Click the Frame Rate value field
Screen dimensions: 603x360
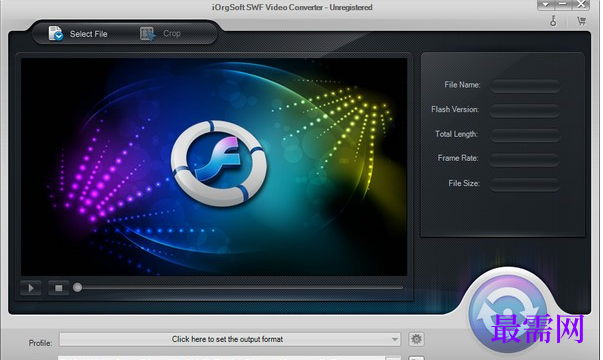[x=525, y=160]
